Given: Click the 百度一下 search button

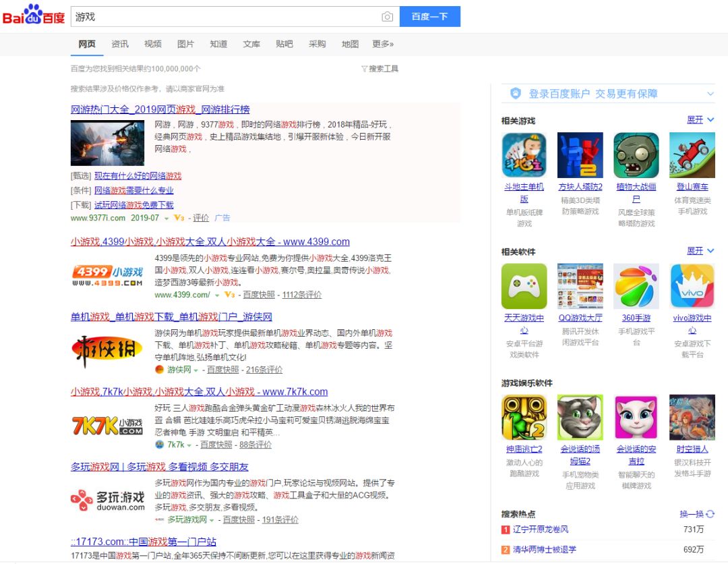Looking at the screenshot, I should click(x=430, y=16).
